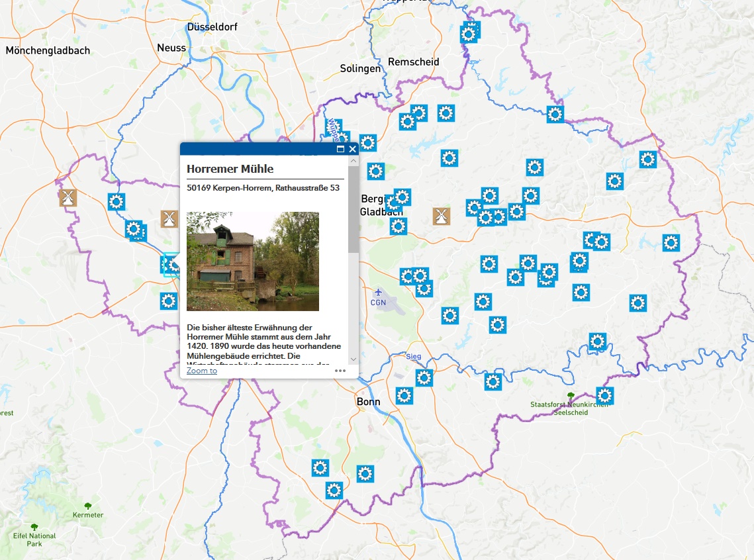Image resolution: width=754 pixels, height=560 pixels.
Task: Click the mill marker overlapping the Wupper label
Action: 334,128
